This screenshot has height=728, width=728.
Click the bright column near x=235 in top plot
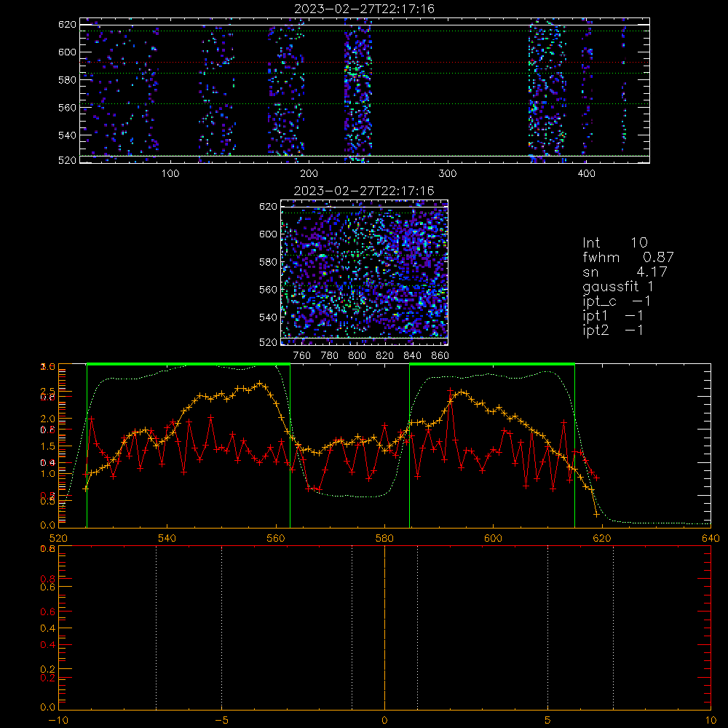click(357, 90)
